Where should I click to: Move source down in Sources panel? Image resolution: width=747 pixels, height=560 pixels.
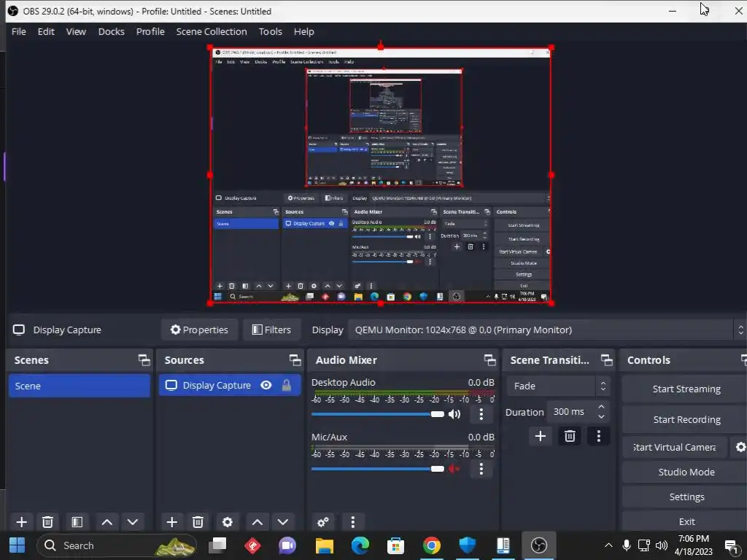pos(283,522)
